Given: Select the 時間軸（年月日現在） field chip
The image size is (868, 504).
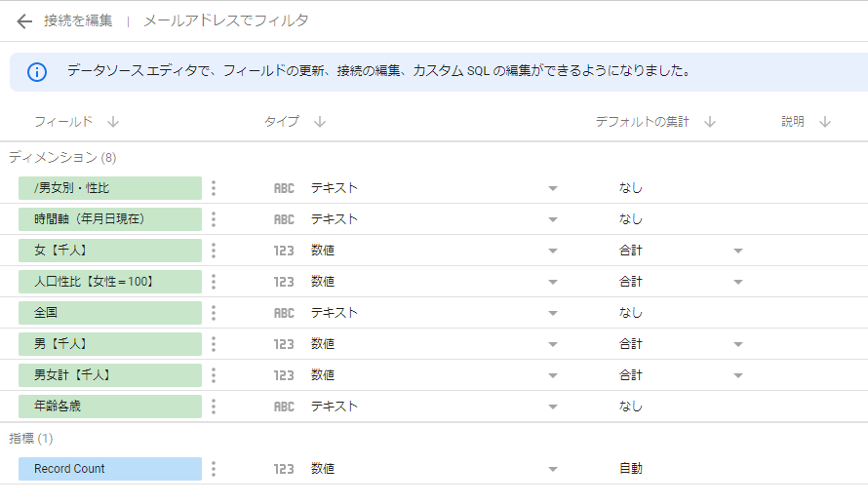Looking at the screenshot, I should (110, 219).
